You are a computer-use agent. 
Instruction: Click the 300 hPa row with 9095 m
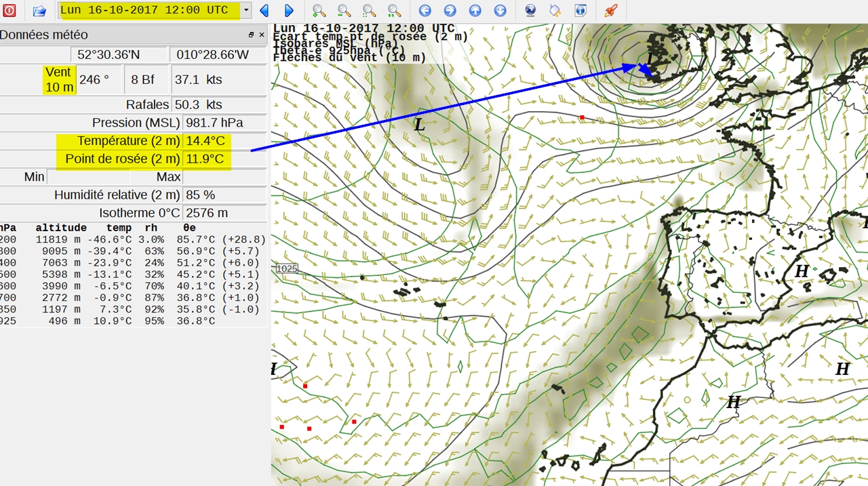(x=133, y=251)
